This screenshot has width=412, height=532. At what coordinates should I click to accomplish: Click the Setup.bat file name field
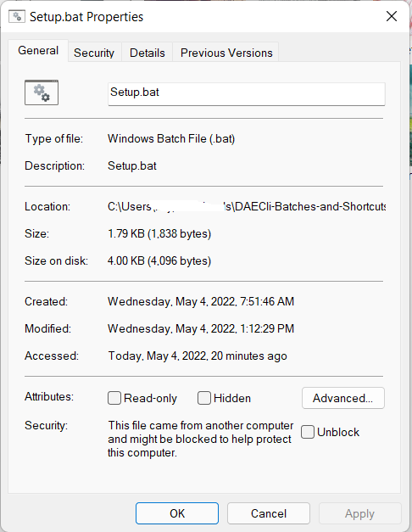(247, 94)
